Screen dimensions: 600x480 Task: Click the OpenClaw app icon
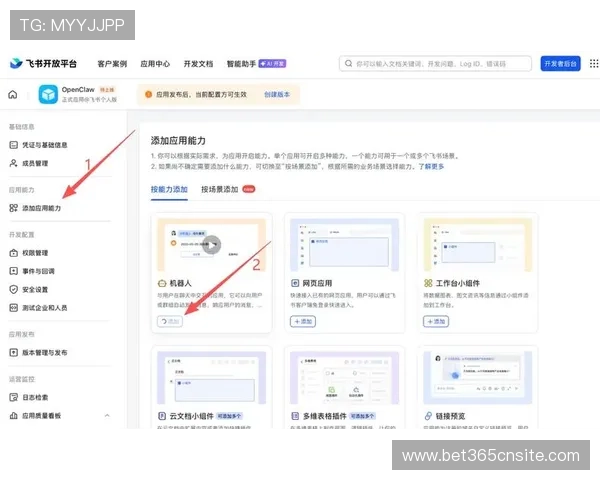pos(48,95)
